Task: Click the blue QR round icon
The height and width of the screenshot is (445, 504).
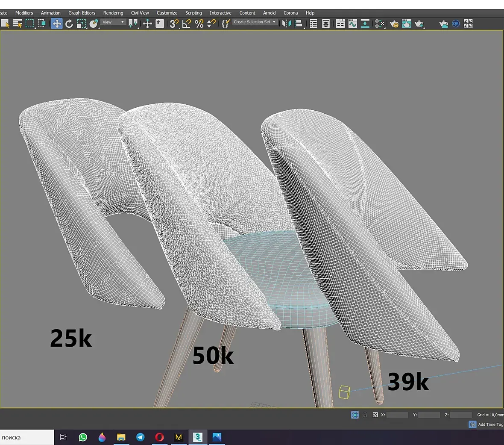Action: [x=456, y=24]
